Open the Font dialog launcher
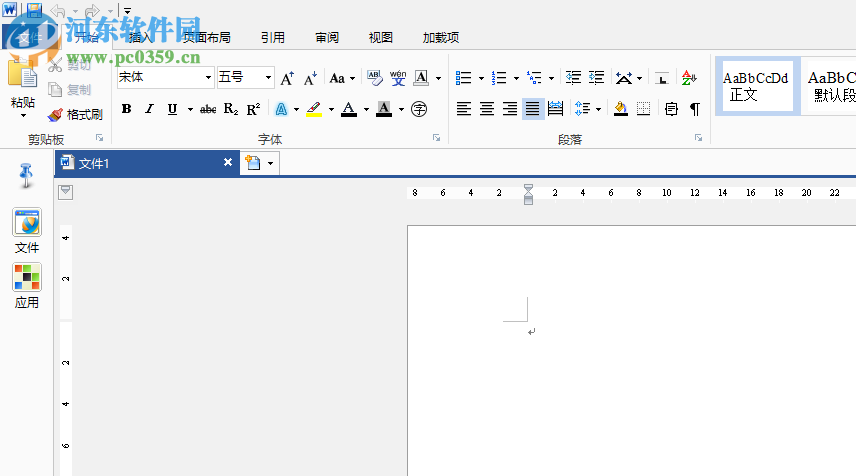The height and width of the screenshot is (476, 856). pos(436,138)
